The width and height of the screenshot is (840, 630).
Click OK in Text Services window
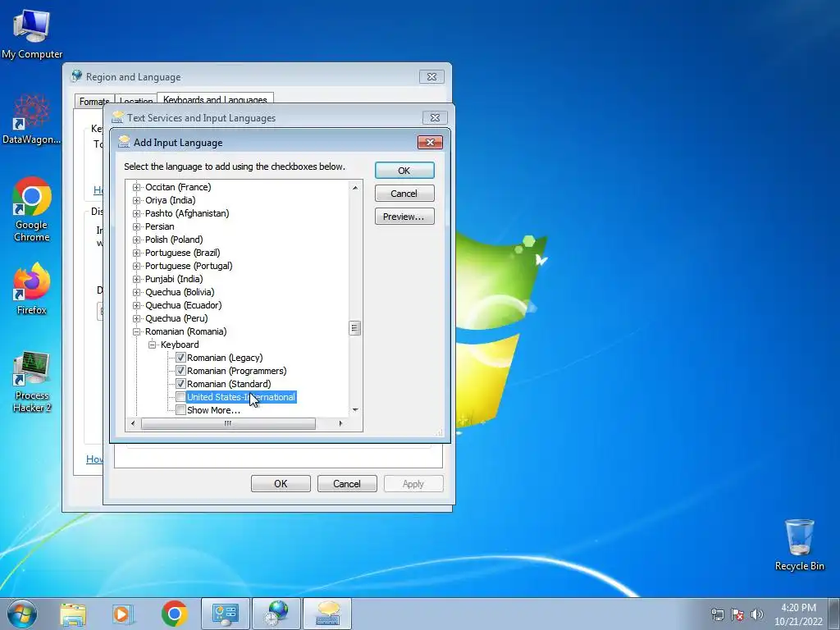(281, 484)
